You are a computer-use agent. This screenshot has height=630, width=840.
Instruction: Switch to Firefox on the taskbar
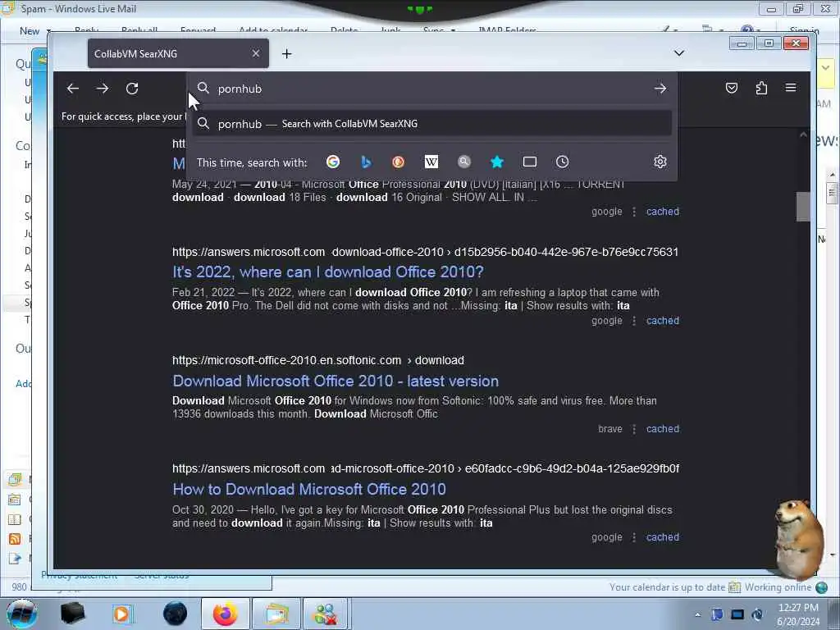(x=225, y=614)
